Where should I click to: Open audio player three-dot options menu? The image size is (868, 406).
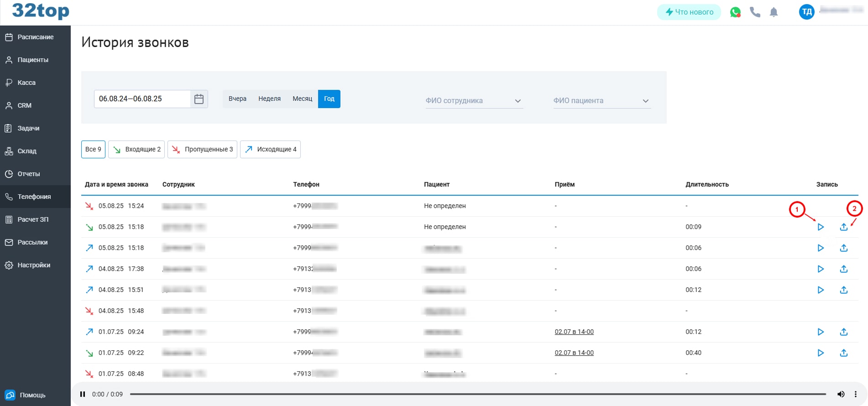(856, 394)
